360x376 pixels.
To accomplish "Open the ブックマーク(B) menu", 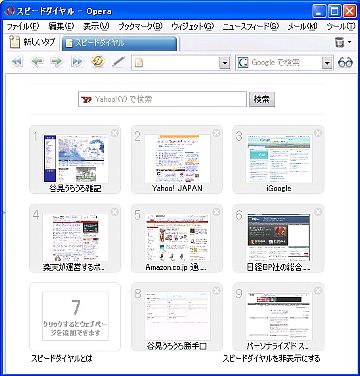I will coord(140,26).
